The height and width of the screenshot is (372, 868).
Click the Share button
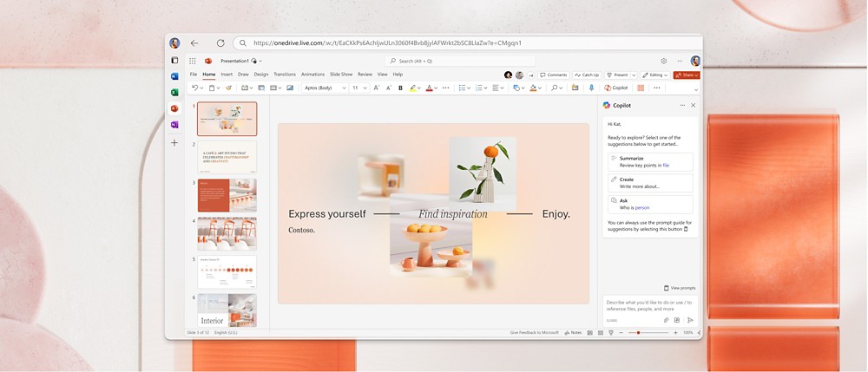click(687, 75)
